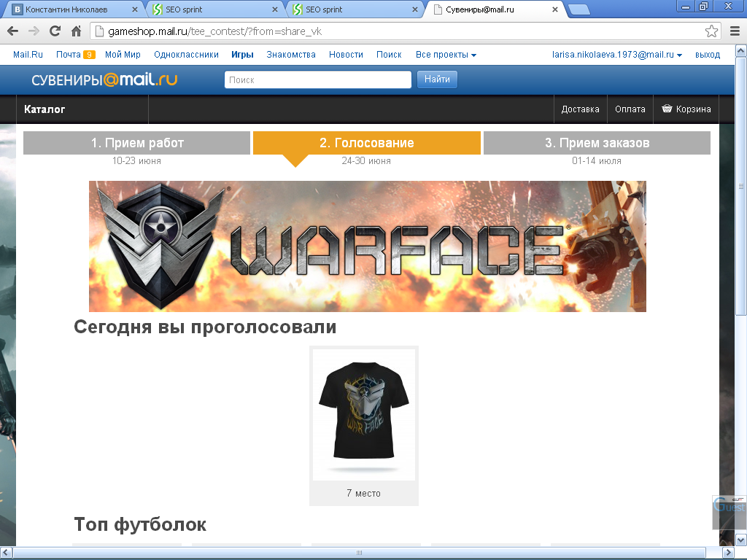Screen dimensions: 747x560
Task: Open the browser home page icon
Action: [76, 31]
